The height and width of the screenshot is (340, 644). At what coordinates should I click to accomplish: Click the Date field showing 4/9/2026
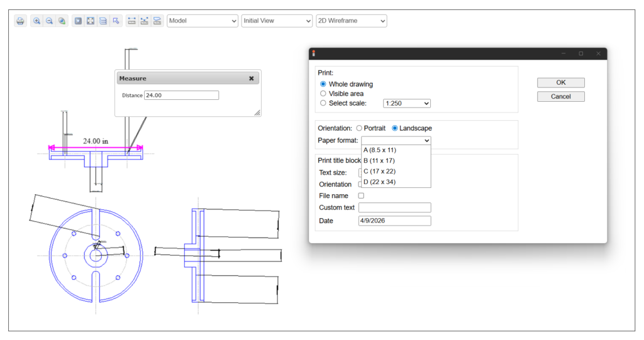395,221
